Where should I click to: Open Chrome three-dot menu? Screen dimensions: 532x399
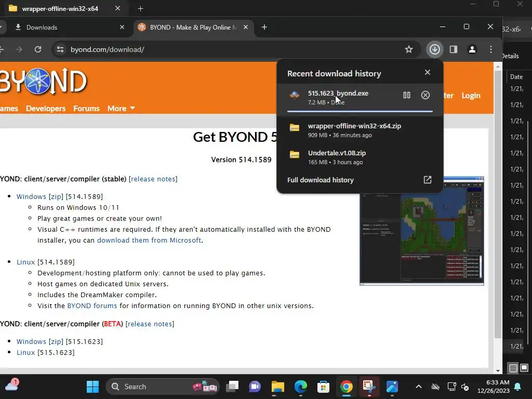click(x=490, y=49)
